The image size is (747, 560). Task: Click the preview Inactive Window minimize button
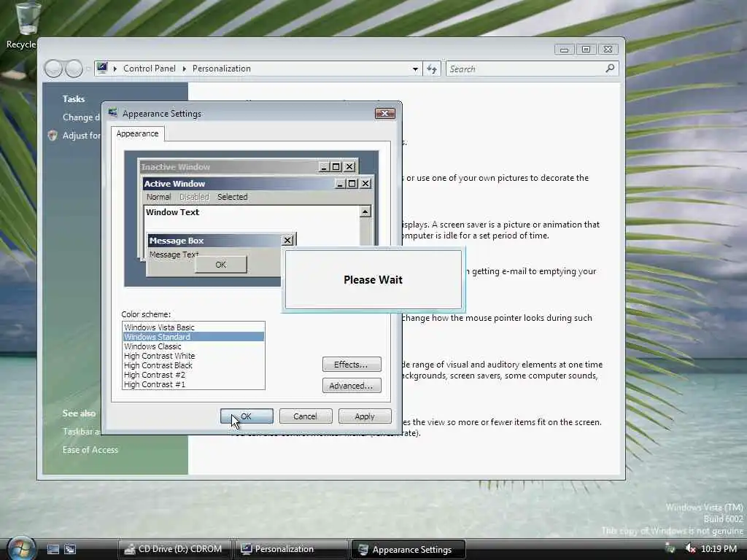(x=324, y=167)
